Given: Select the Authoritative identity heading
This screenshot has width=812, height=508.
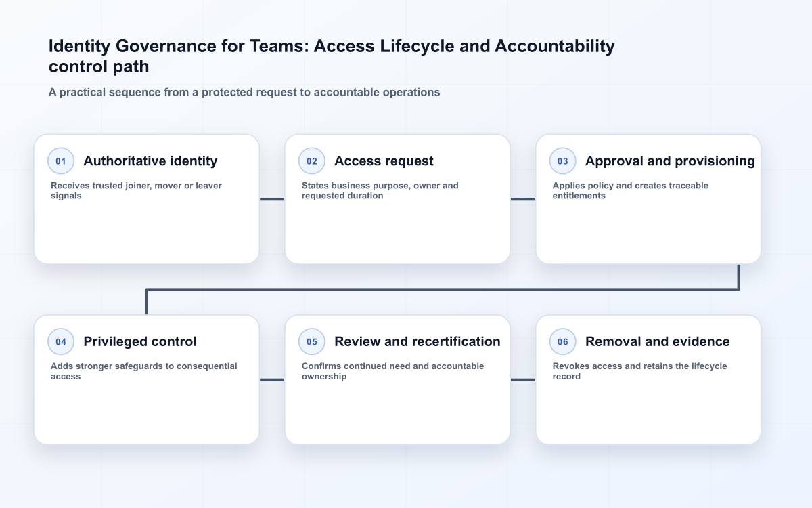Looking at the screenshot, I should pyautogui.click(x=150, y=161).
